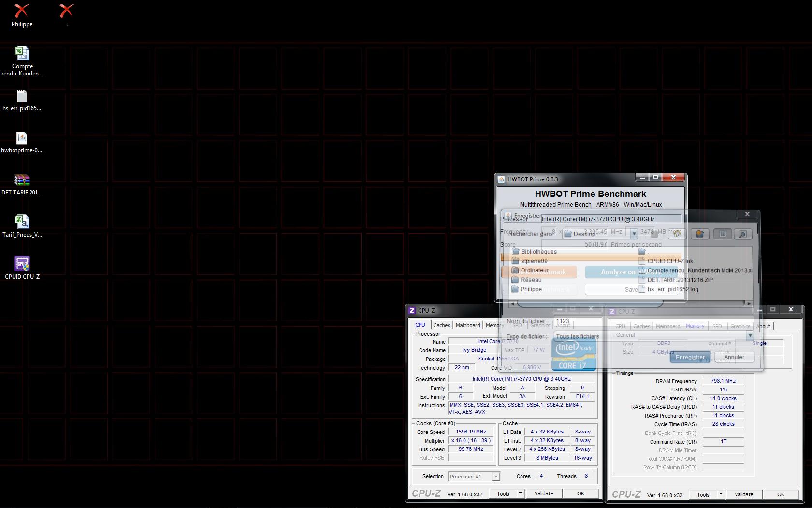Select the Tarif_Pneus_V spreadsheet icon
The width and height of the screenshot is (812, 508).
pyautogui.click(x=22, y=226)
